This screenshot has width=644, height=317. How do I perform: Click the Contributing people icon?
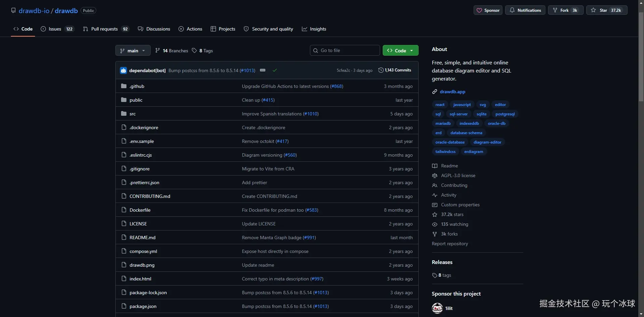[x=435, y=185]
